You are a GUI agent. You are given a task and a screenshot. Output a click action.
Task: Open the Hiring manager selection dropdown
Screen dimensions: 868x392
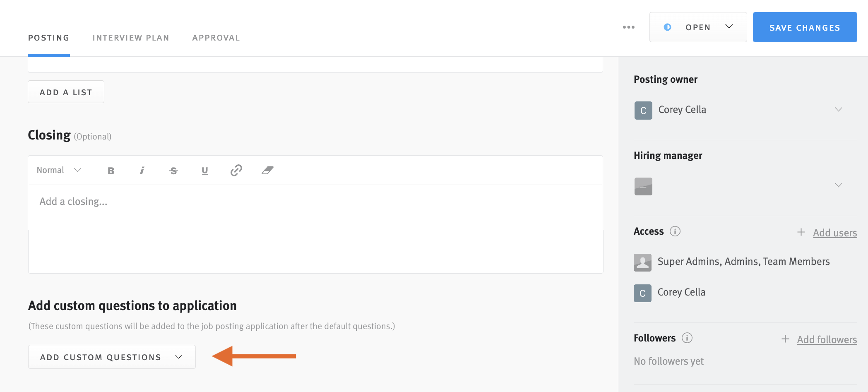(x=839, y=185)
